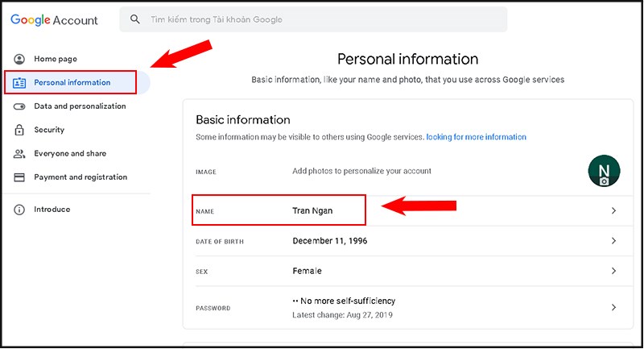
Task: Click the Google Account logo
Action: 54,20
